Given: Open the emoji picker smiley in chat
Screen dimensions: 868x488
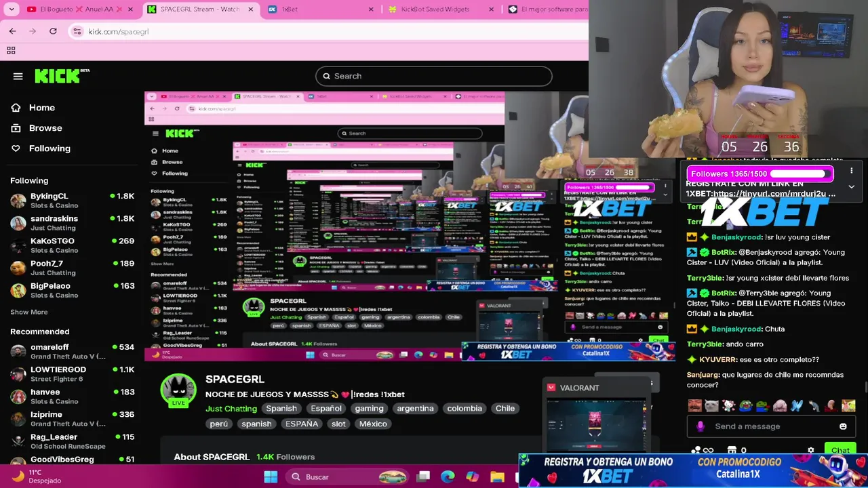Looking at the screenshot, I should (843, 426).
